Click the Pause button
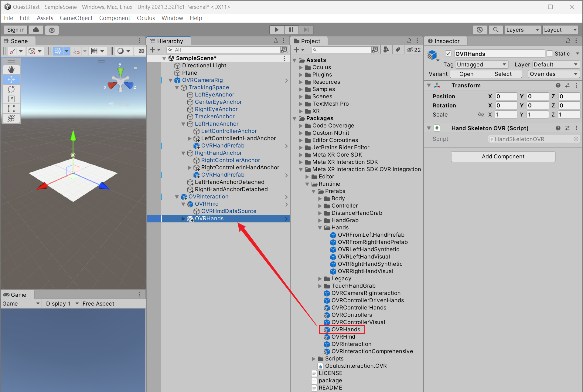Image resolution: width=583 pixels, height=392 pixels. (x=291, y=30)
